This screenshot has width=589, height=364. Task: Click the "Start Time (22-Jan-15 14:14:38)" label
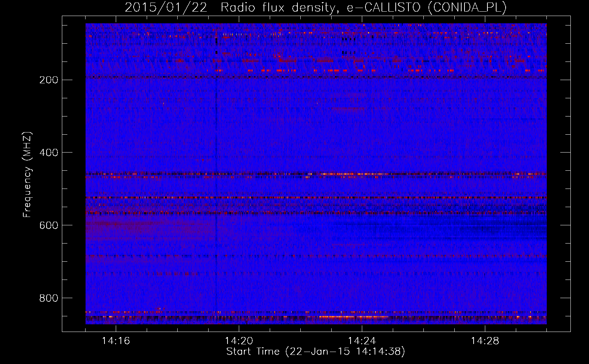click(x=316, y=352)
